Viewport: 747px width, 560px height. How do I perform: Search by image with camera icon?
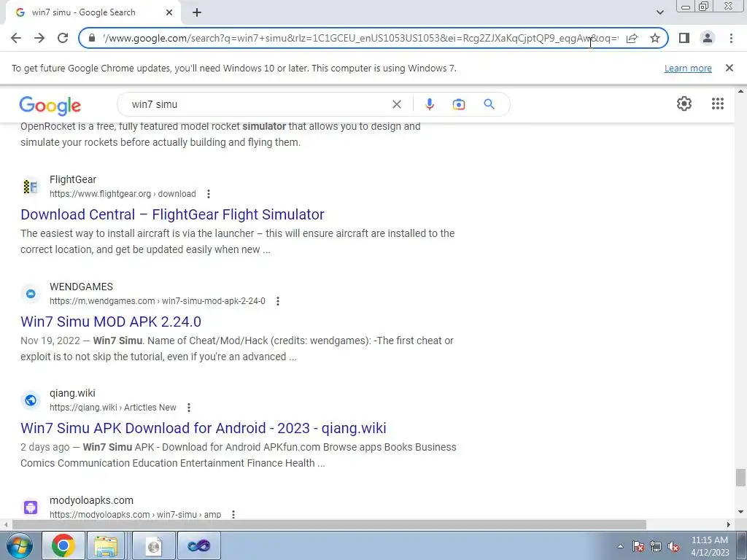458,104
